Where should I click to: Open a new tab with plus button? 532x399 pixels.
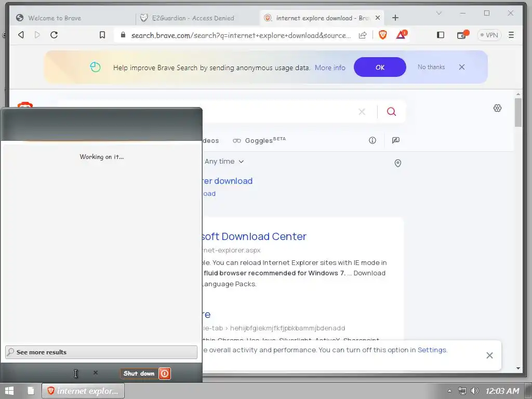[x=395, y=18]
